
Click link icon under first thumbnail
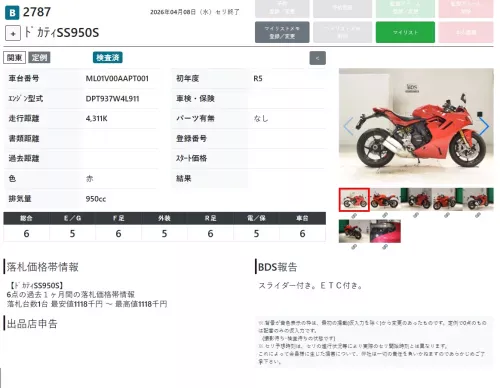pos(354,216)
